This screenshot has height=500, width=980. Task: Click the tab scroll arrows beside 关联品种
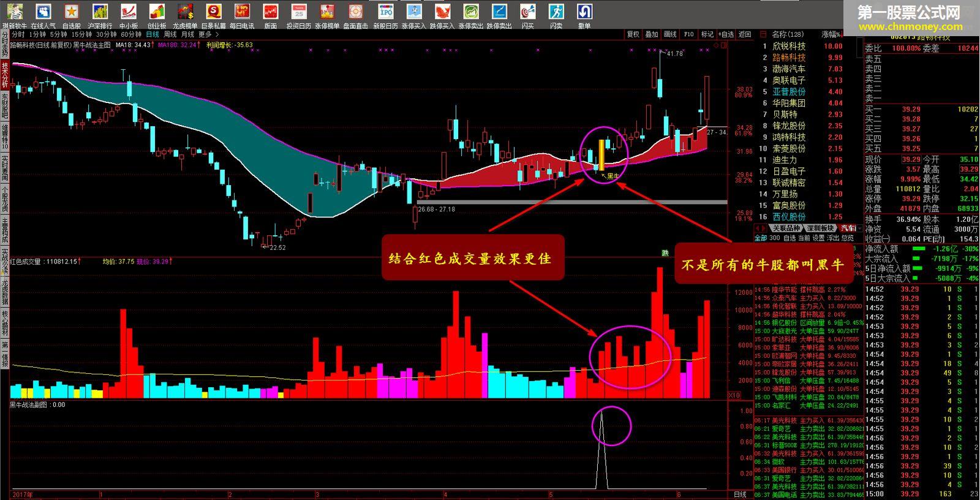(x=761, y=228)
